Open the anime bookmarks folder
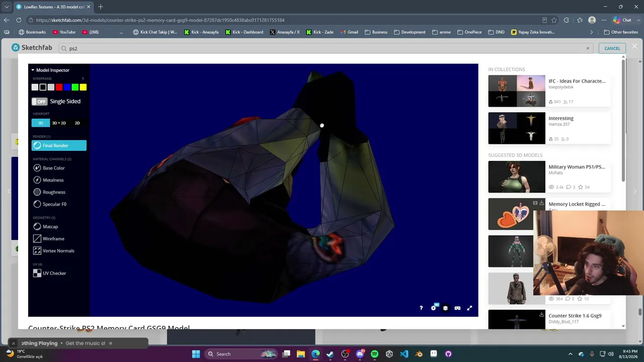Viewport: 644px width, 362px height. click(441, 32)
